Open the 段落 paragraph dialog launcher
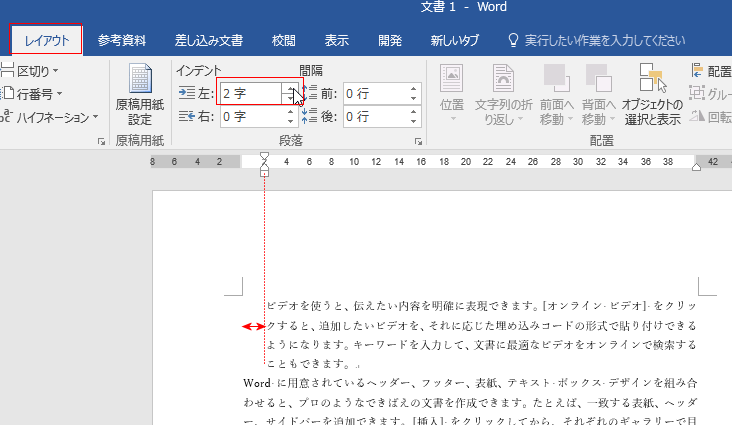 click(x=418, y=142)
